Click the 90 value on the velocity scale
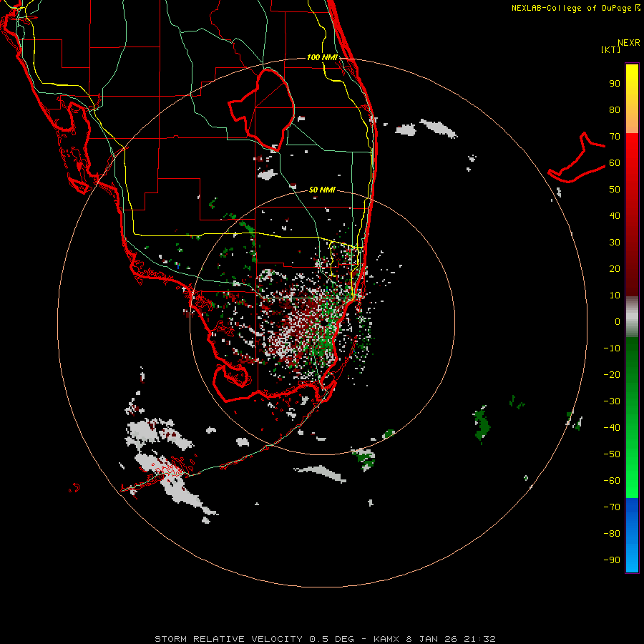This screenshot has height=644, width=644. coord(615,84)
